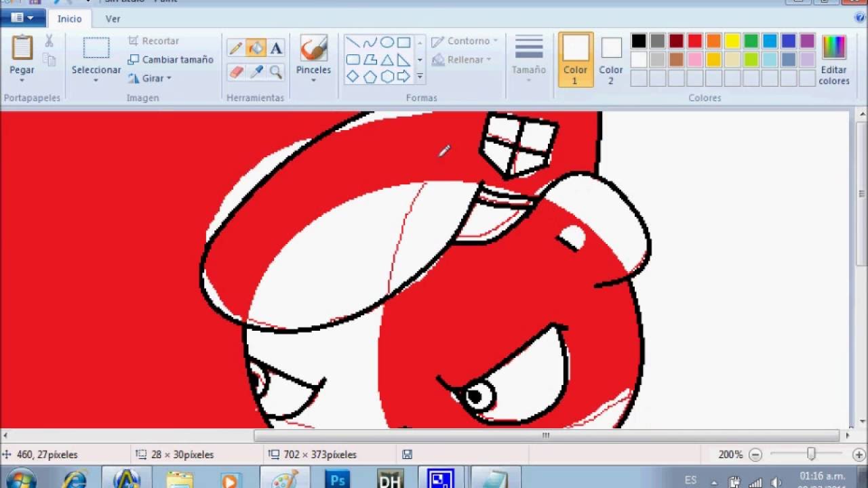
Task: Select the Color picker eyedropper tool
Action: (x=256, y=71)
